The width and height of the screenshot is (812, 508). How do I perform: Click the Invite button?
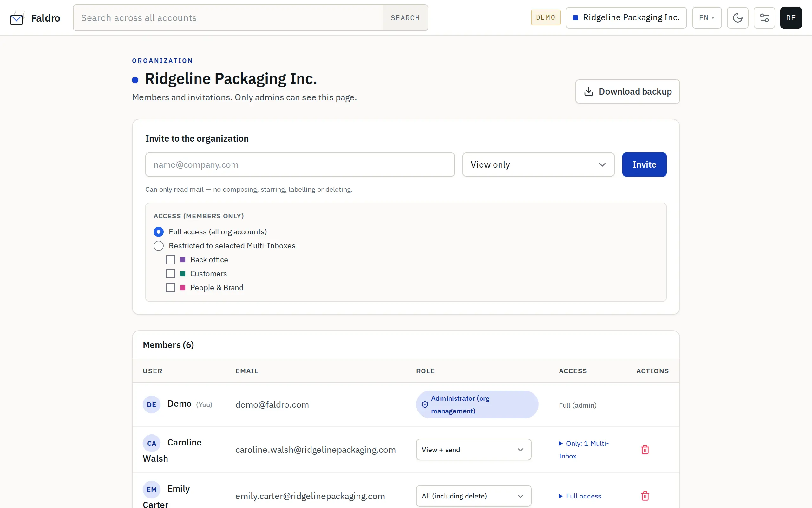click(644, 165)
